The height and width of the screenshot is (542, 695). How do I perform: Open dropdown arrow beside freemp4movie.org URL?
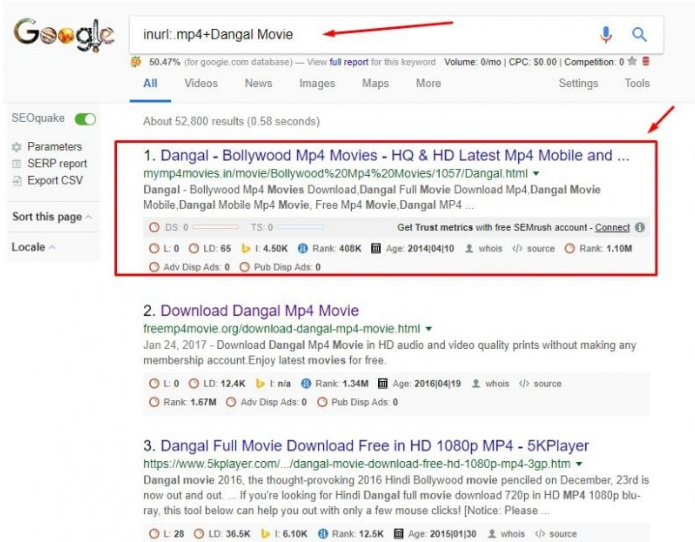pyautogui.click(x=429, y=329)
